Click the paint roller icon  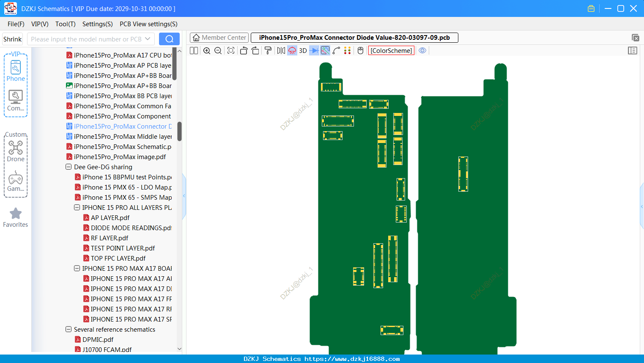click(x=268, y=51)
